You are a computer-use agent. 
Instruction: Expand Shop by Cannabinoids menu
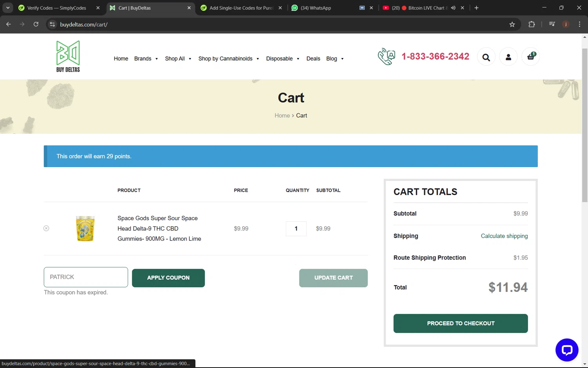[x=229, y=58]
